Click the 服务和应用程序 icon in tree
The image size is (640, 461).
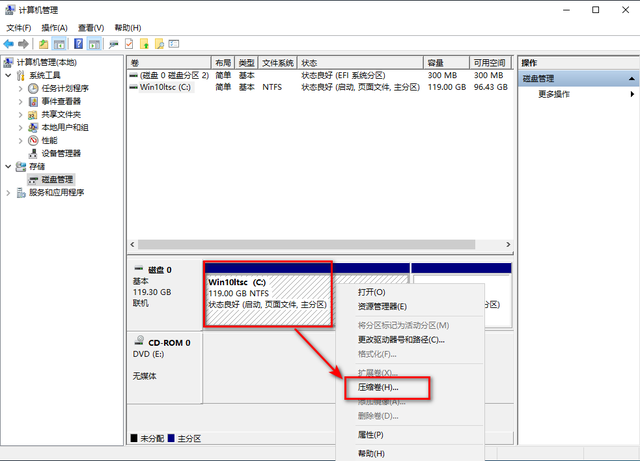tap(21, 193)
